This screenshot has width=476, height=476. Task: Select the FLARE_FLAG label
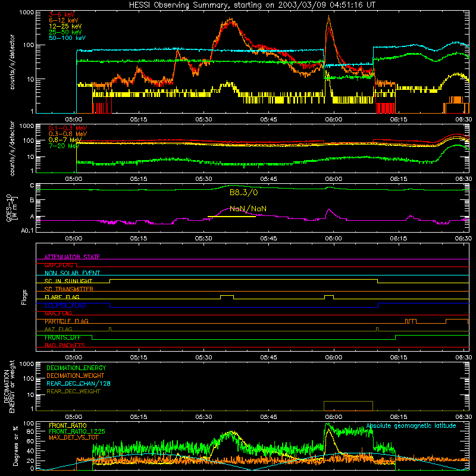click(x=62, y=297)
